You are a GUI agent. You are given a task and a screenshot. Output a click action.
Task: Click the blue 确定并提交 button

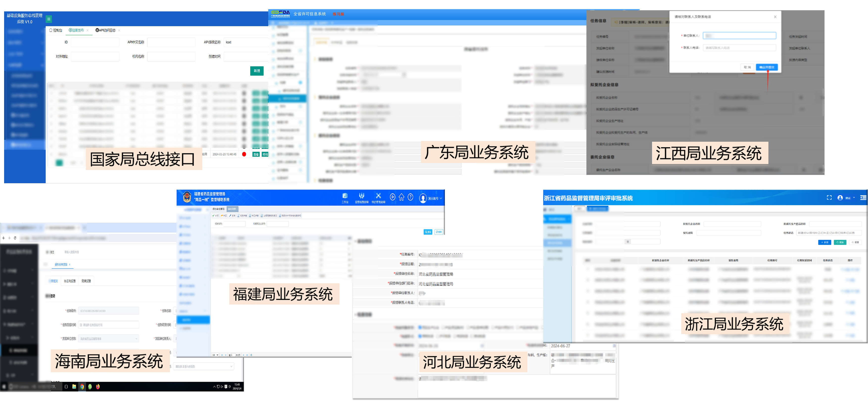coord(767,67)
